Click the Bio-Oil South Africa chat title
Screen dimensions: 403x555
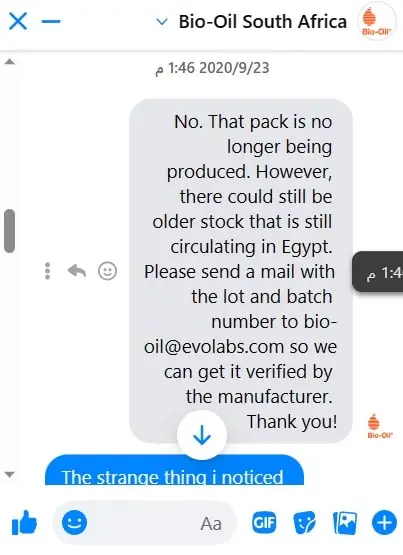263,22
